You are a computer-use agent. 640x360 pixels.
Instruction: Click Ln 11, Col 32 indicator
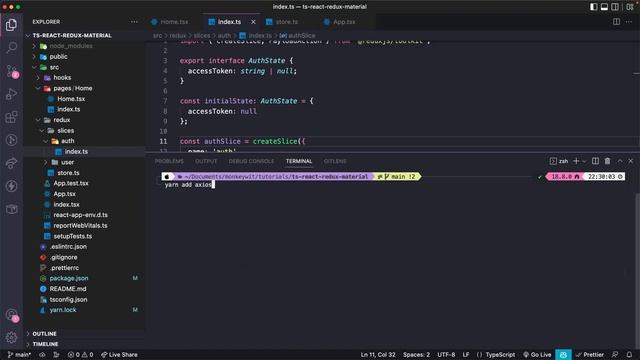click(378, 355)
